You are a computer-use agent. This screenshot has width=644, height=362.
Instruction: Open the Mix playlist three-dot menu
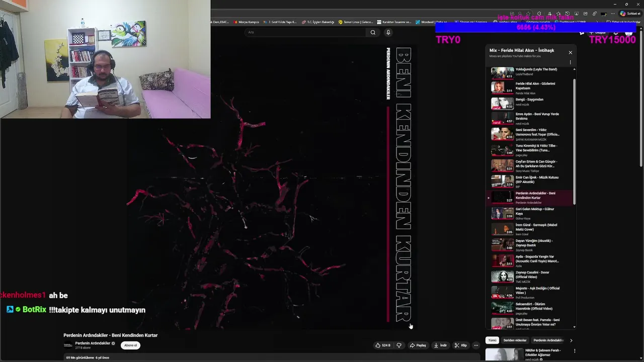point(570,62)
